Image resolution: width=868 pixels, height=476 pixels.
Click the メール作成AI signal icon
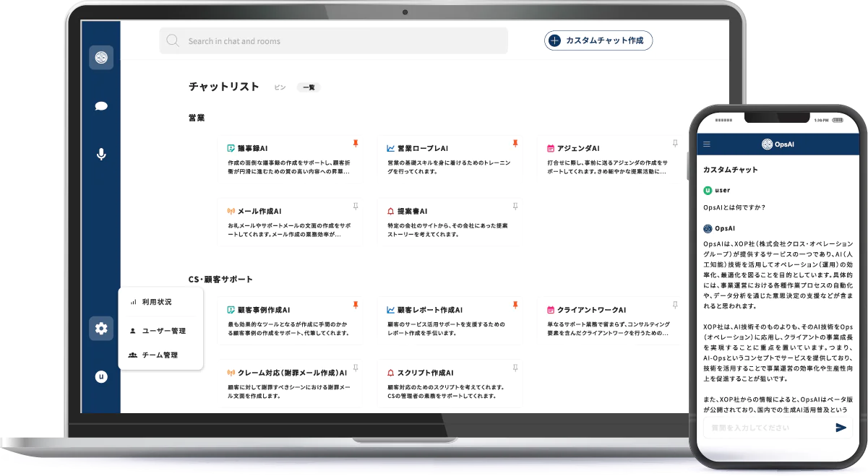(231, 211)
